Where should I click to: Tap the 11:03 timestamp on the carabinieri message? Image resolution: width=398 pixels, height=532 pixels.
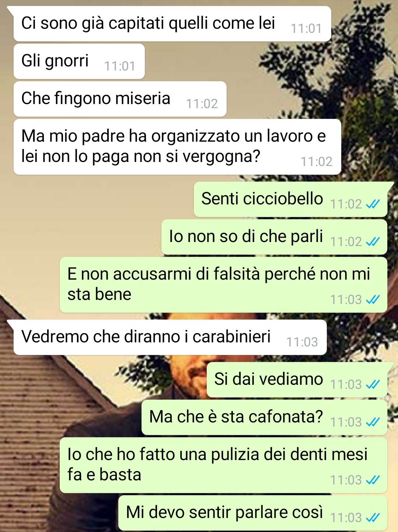click(302, 342)
